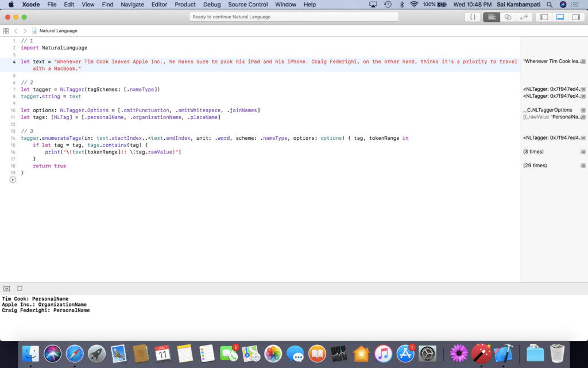Open Notification Center list icon

coord(575,5)
